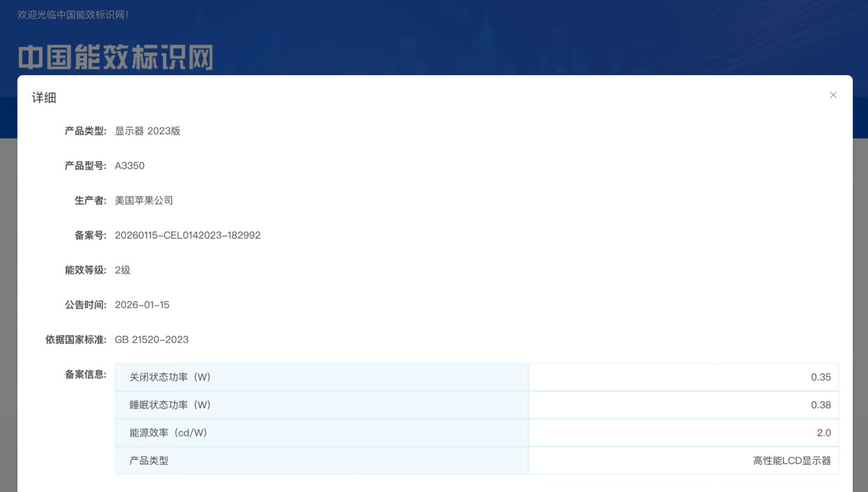
Task: Click the 备案信息 field label
Action: tap(86, 374)
